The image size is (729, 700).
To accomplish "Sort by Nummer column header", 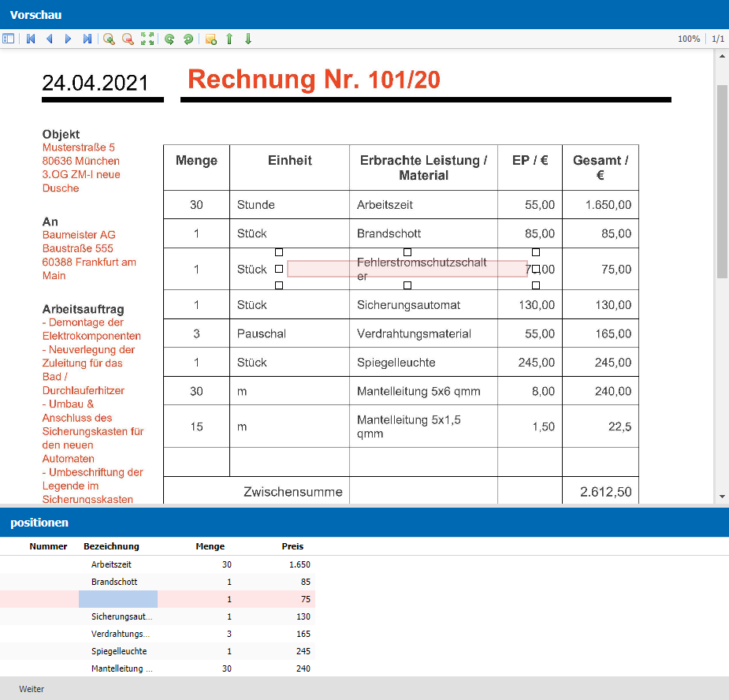I will pos(48,546).
